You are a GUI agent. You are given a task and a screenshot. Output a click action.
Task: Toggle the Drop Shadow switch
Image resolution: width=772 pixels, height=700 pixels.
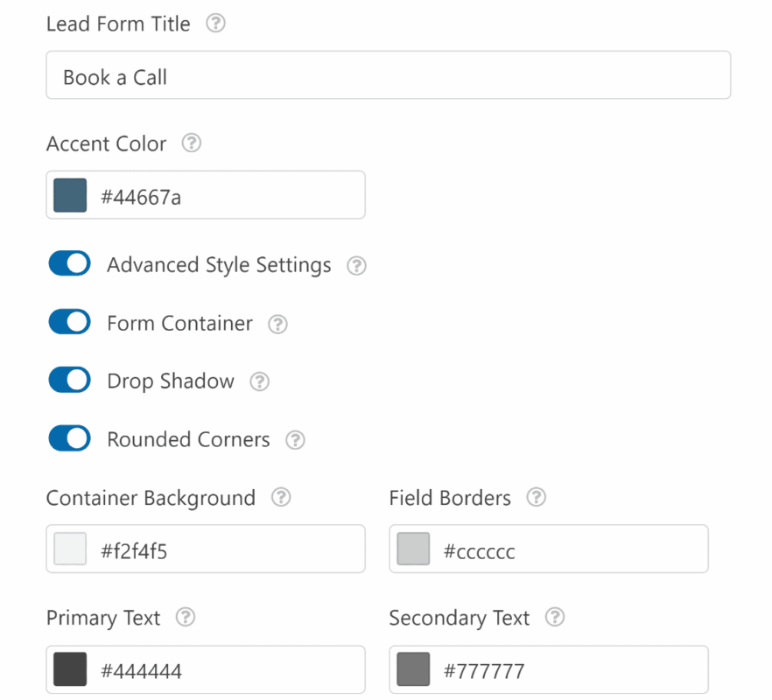[69, 381]
